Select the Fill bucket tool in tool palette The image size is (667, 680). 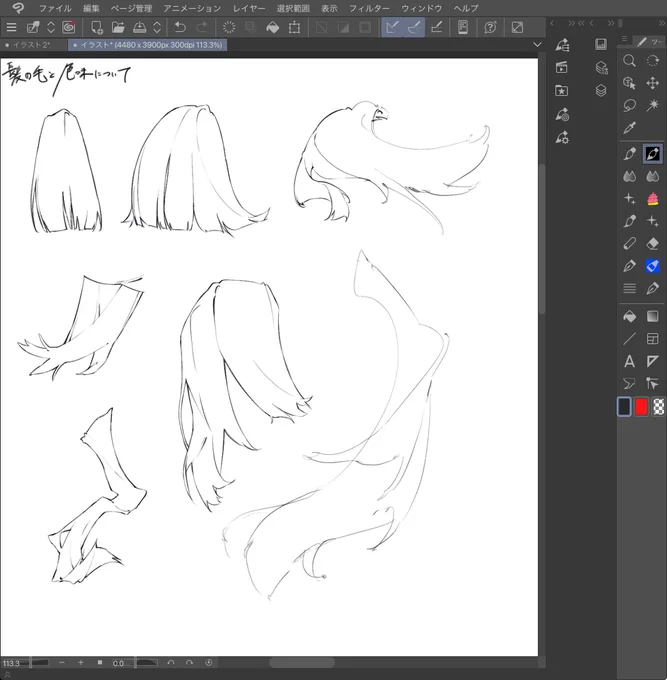point(629,317)
